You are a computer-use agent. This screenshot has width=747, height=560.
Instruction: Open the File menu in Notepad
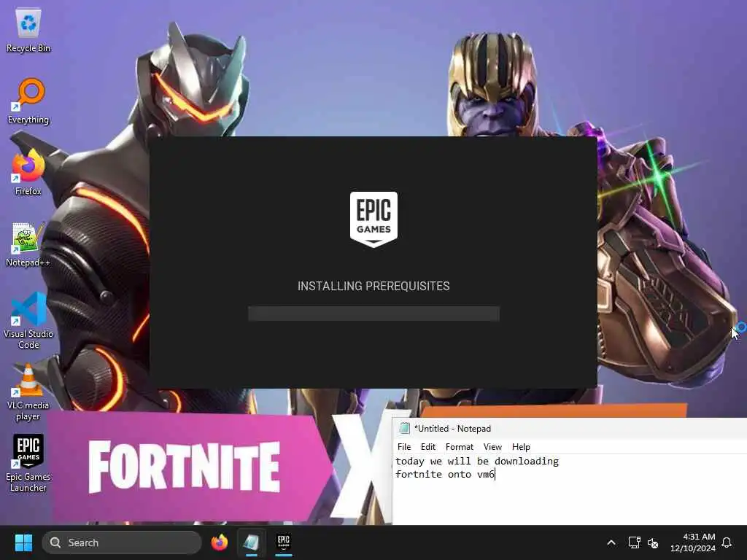404,447
